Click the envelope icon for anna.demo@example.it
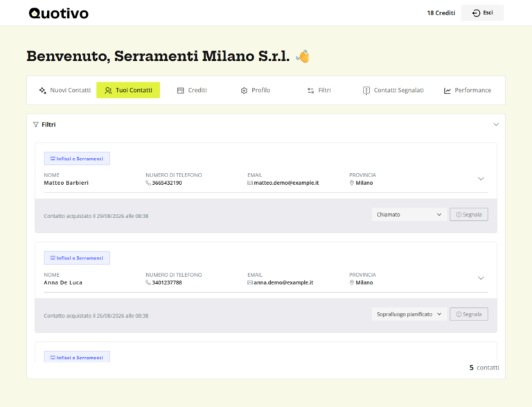532x407 pixels. point(250,282)
